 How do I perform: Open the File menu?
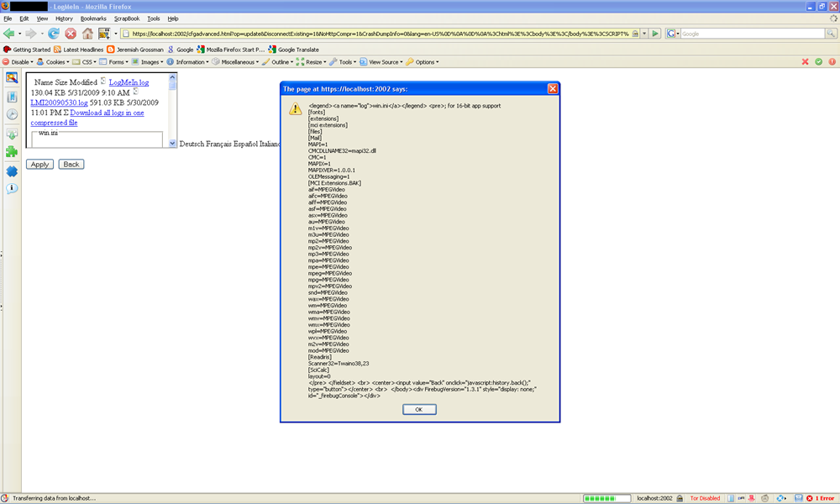click(x=8, y=18)
